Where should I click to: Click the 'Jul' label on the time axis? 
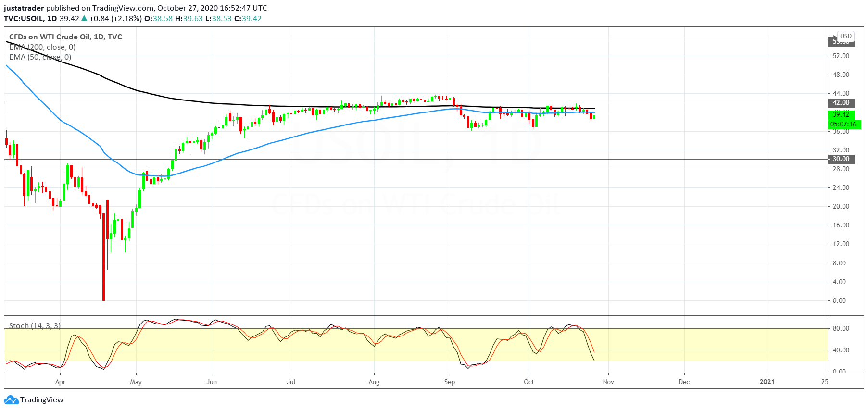point(291,382)
